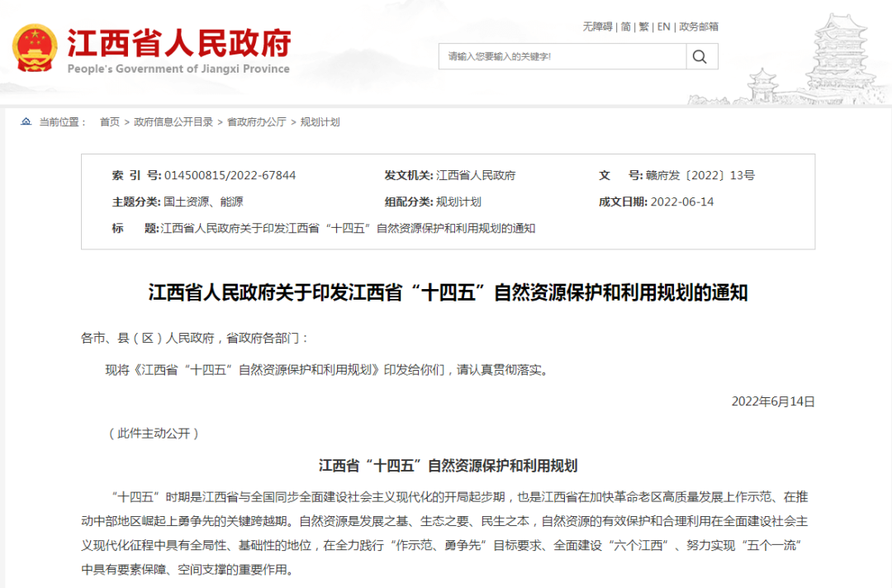The image size is (892, 588).
Task: Click the search magnifier icon
Action: (700, 56)
